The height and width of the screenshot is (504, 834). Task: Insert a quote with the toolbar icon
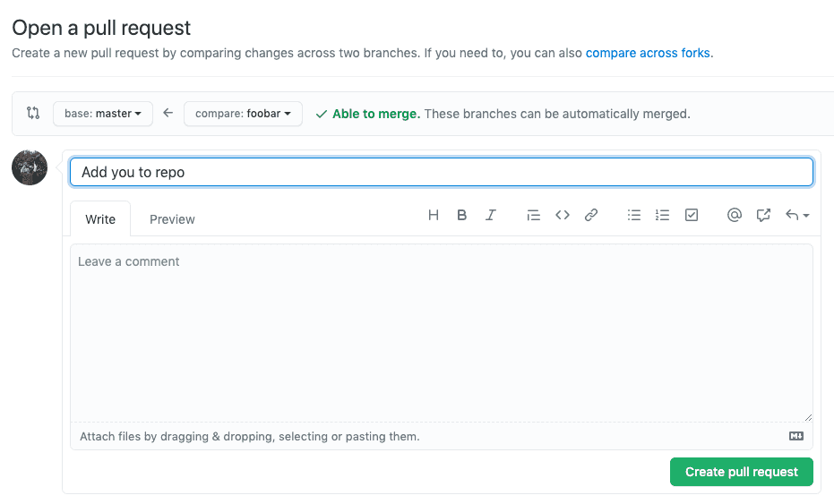[x=533, y=215]
